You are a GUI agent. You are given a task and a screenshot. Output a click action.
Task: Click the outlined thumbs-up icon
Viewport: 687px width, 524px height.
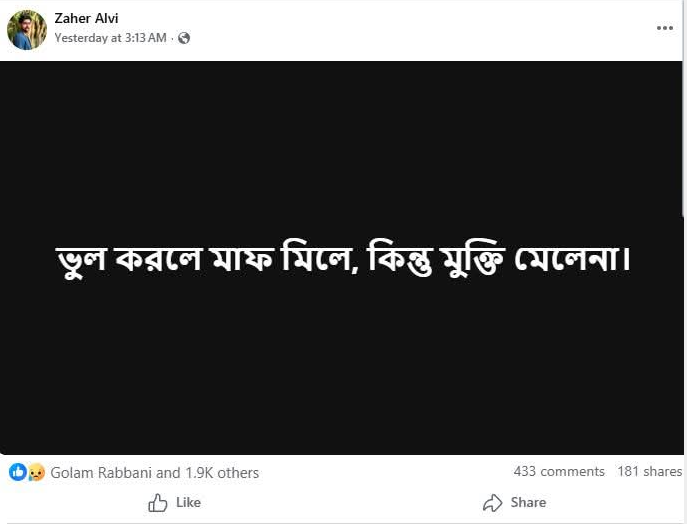click(x=158, y=503)
